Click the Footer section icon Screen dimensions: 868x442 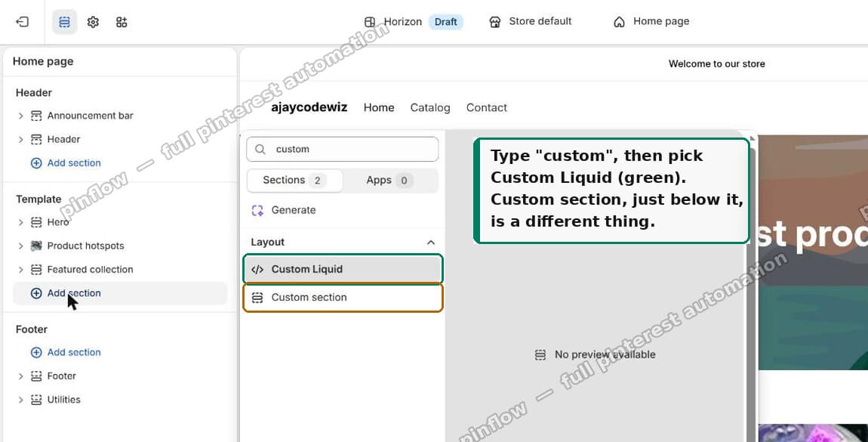click(36, 376)
